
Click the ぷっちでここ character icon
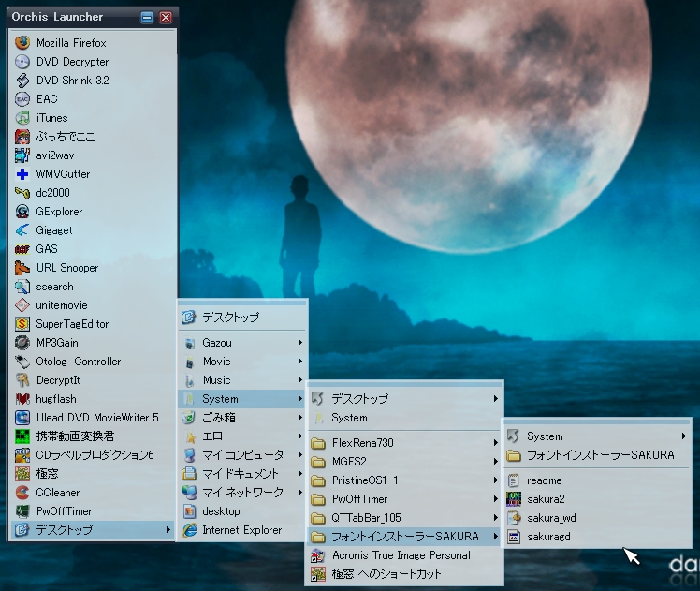[x=22, y=137]
